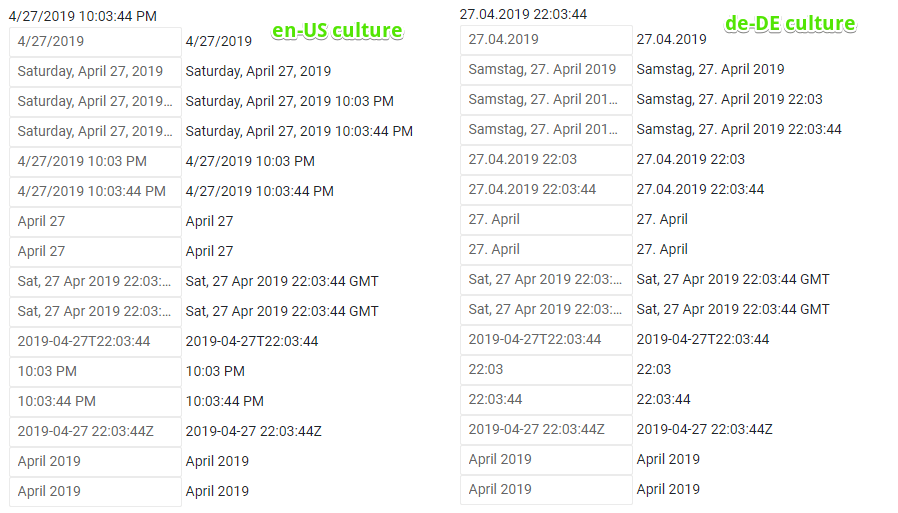Click the green de-DE culture heading
Screen dimensions: 898x513
[790, 23]
